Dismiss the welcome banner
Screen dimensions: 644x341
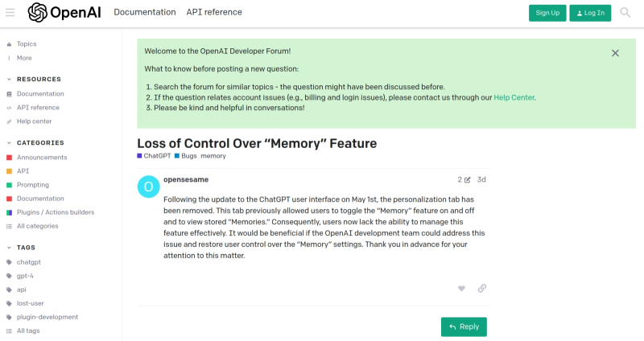615,53
